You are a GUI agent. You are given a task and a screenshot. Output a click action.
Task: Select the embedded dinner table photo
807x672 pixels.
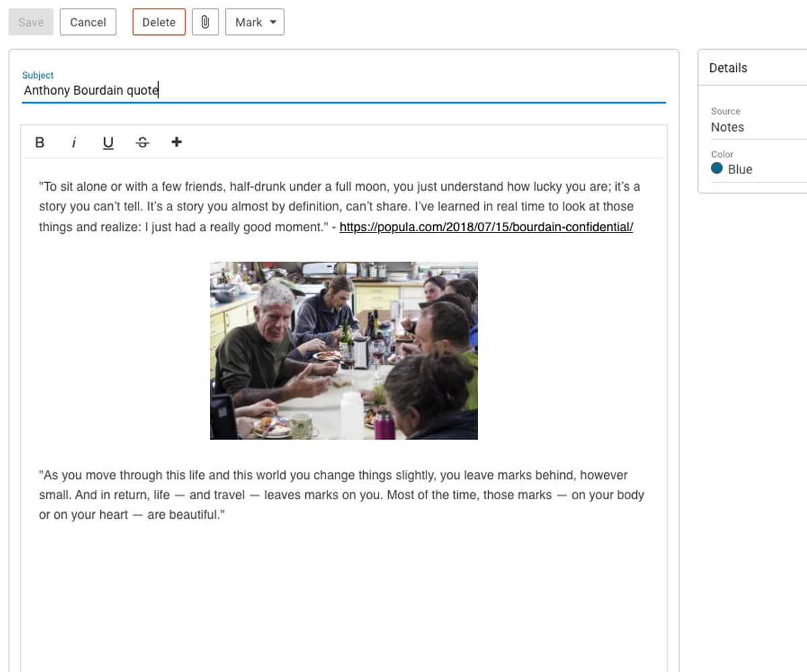(x=344, y=351)
